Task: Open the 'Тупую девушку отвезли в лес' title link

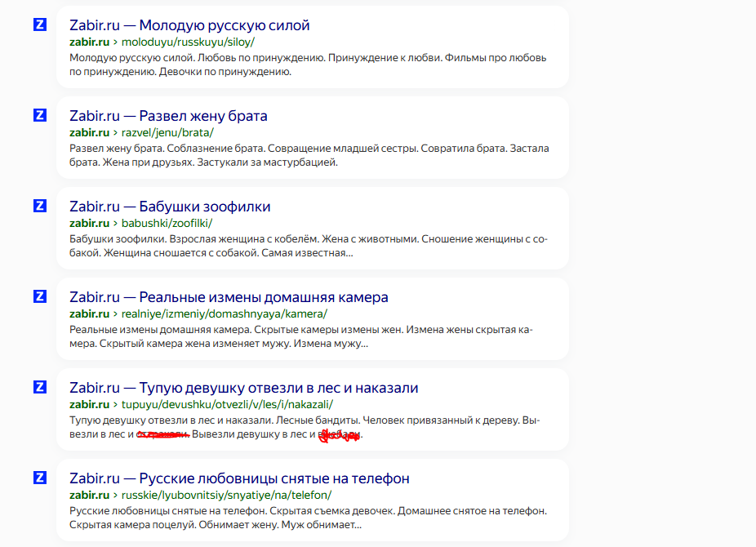Action: point(244,388)
